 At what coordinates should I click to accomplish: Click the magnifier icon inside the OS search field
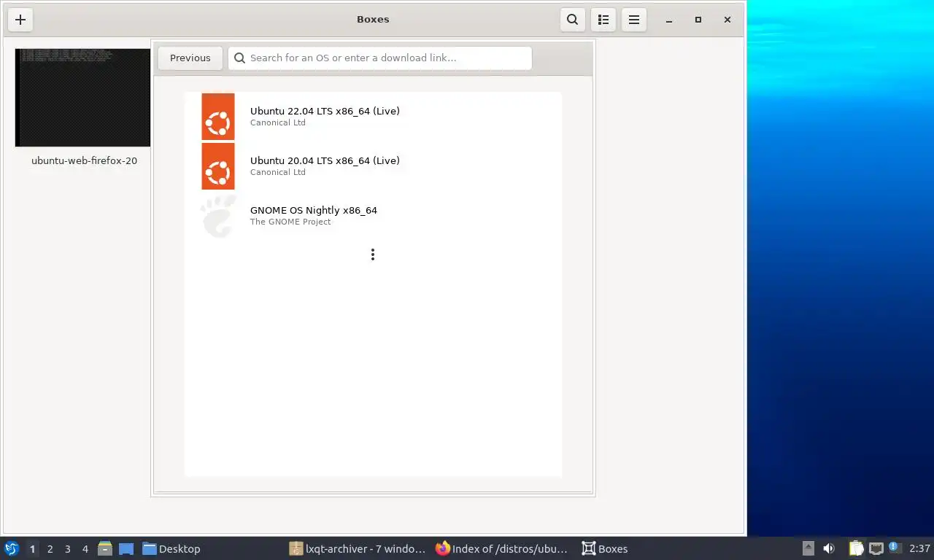[239, 58]
